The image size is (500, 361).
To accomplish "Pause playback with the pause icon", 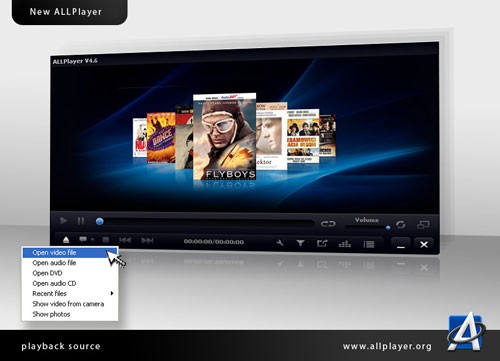I will click(81, 221).
